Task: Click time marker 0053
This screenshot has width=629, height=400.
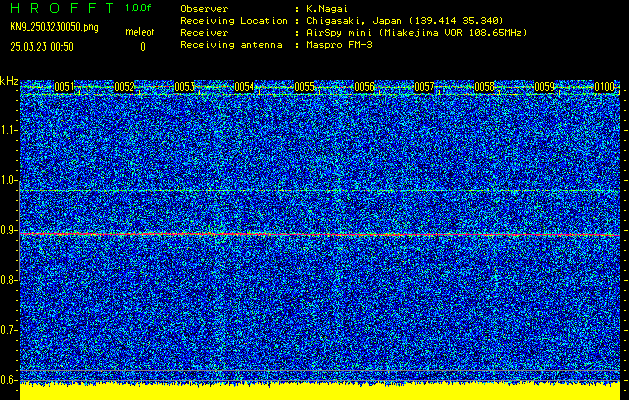Action: (x=185, y=87)
